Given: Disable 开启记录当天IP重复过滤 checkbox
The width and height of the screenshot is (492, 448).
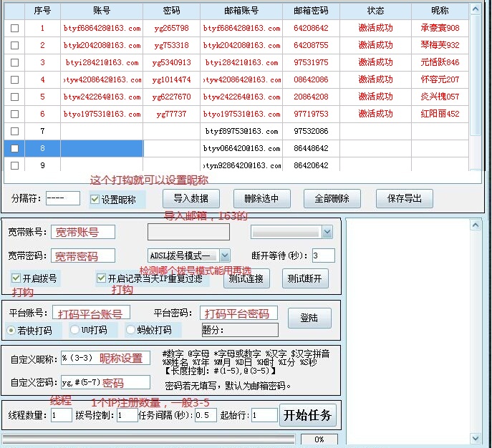Looking at the screenshot, I should pos(101,278).
